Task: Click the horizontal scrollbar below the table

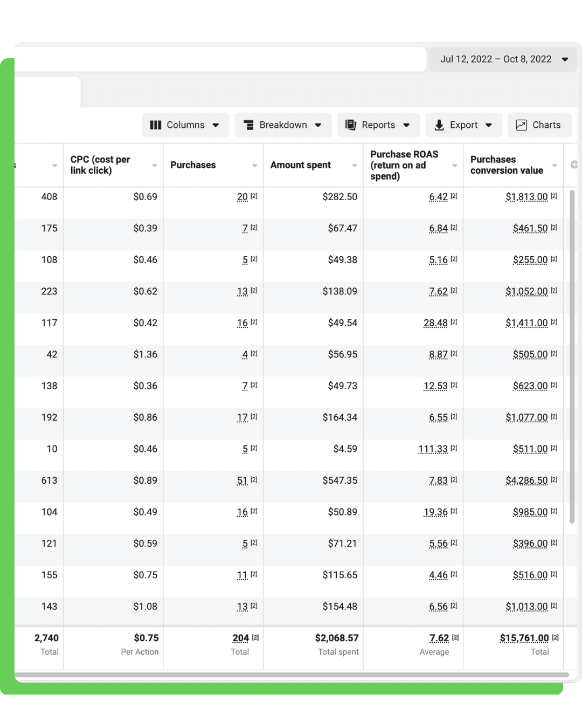Action: pos(292,675)
